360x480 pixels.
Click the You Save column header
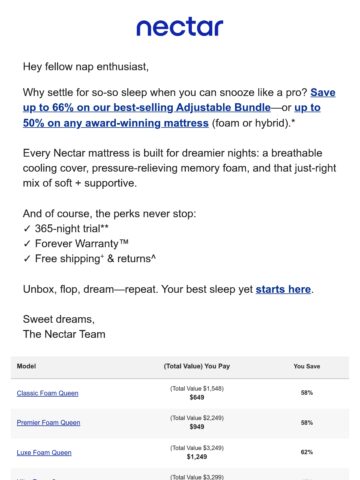pyautogui.click(x=307, y=366)
